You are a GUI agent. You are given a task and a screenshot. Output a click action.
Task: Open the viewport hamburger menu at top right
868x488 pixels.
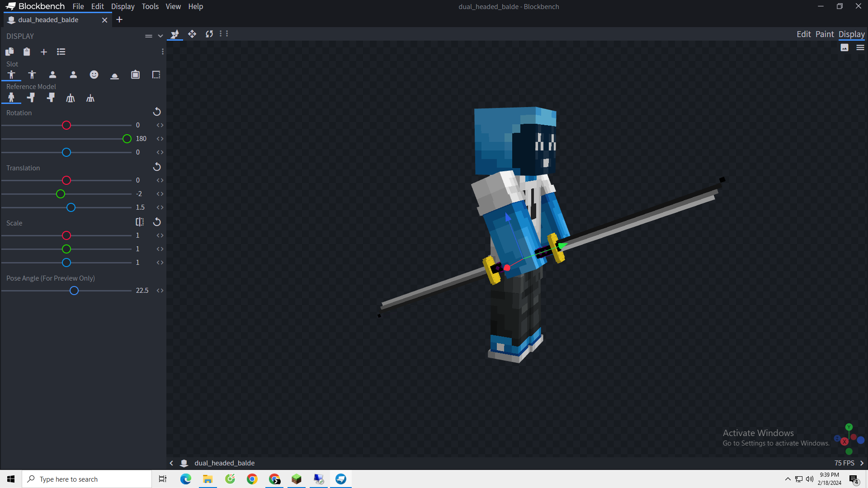click(x=860, y=48)
